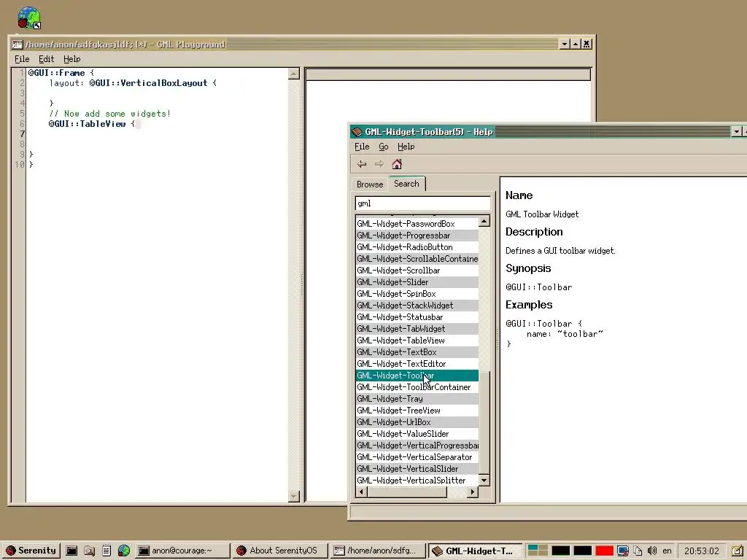Open Edit menu in GML Playground
This screenshot has height=560, width=747.
(x=46, y=59)
